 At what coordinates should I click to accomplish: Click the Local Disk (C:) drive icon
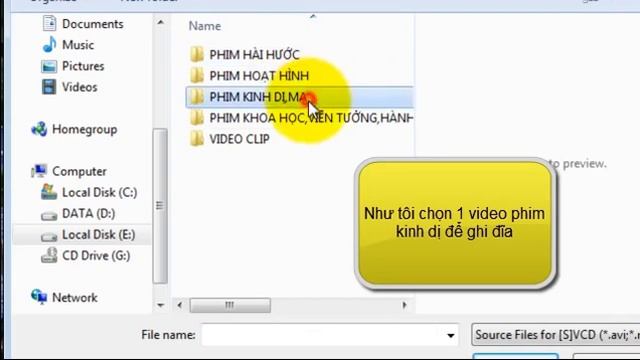pyautogui.click(x=49, y=192)
